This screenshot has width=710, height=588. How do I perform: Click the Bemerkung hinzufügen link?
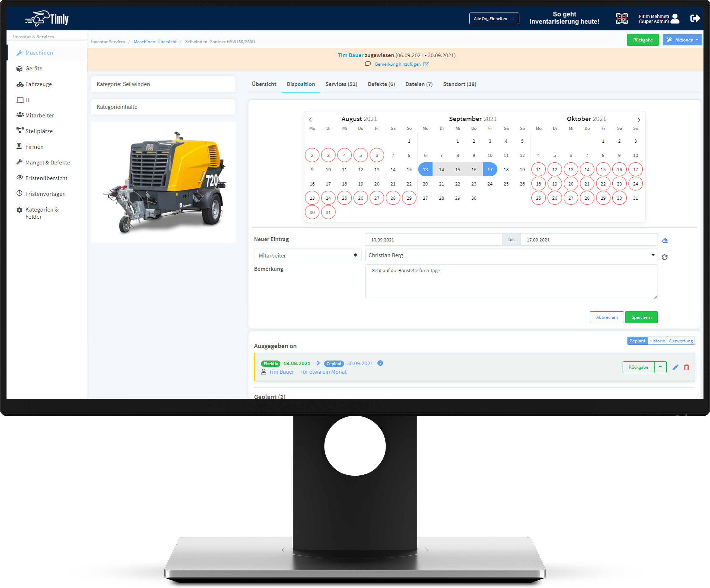398,64
